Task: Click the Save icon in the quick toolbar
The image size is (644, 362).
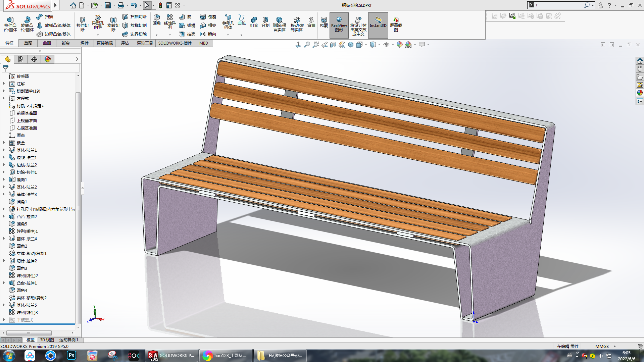Action: pos(107,5)
